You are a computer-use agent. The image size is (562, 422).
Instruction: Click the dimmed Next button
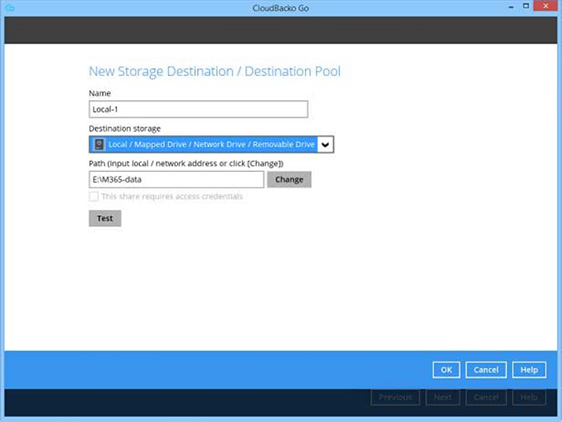click(443, 397)
